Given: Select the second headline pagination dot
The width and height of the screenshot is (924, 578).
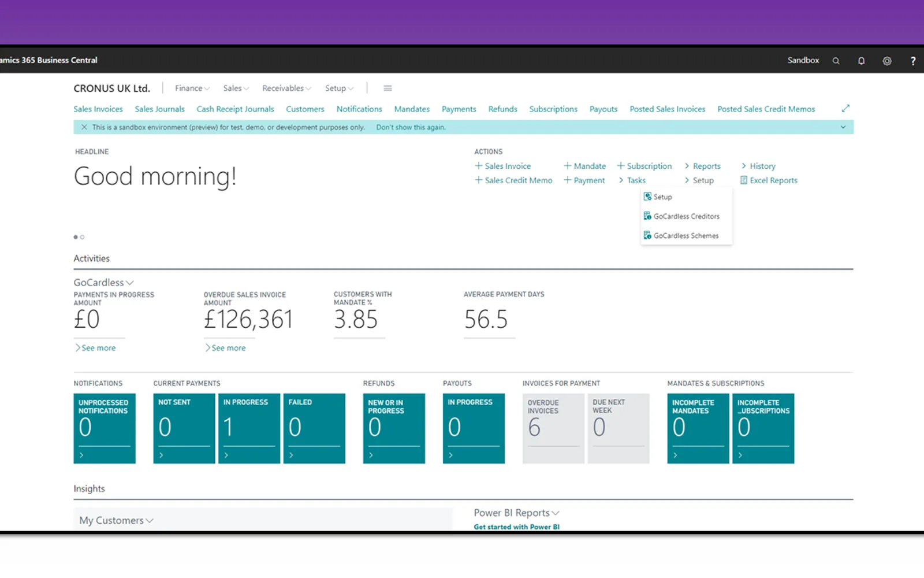Looking at the screenshot, I should click(83, 237).
